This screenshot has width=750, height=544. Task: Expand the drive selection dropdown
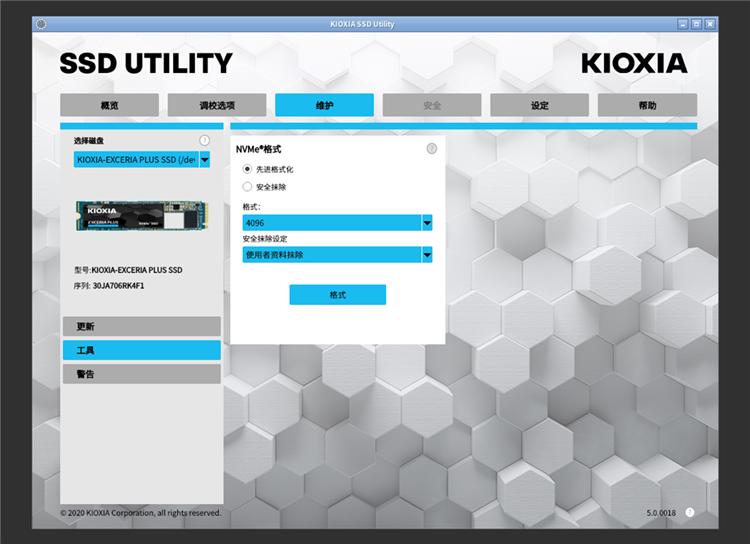coord(205,159)
